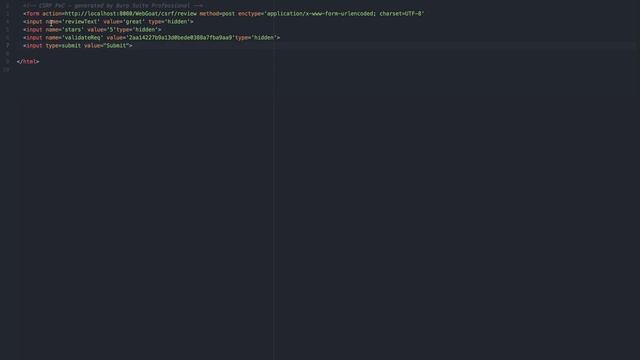640x360 pixels.
Task: Click 'hidden' type value on stars line
Action: (145, 30)
